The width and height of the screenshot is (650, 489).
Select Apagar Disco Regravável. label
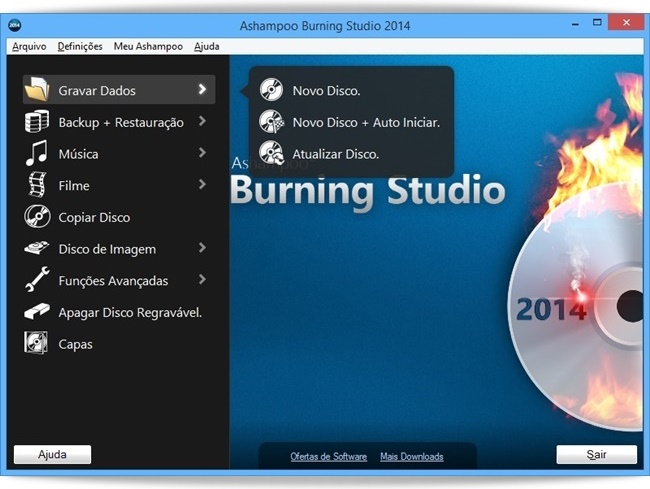pos(130,312)
